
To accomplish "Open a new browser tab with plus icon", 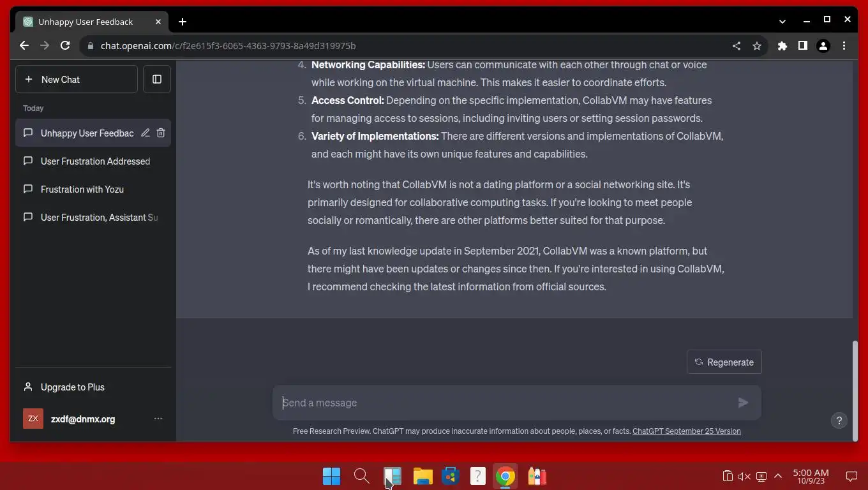I will coord(183,22).
